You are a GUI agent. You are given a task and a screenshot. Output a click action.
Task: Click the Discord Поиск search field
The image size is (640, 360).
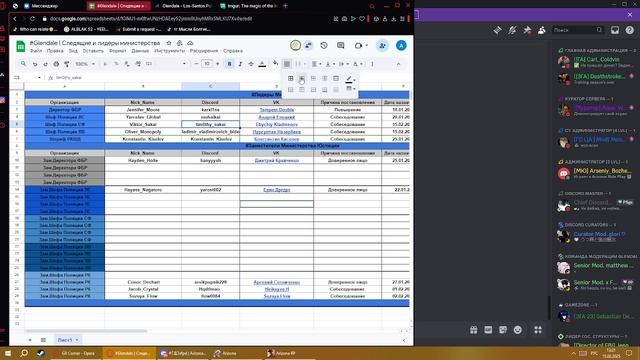577,30
